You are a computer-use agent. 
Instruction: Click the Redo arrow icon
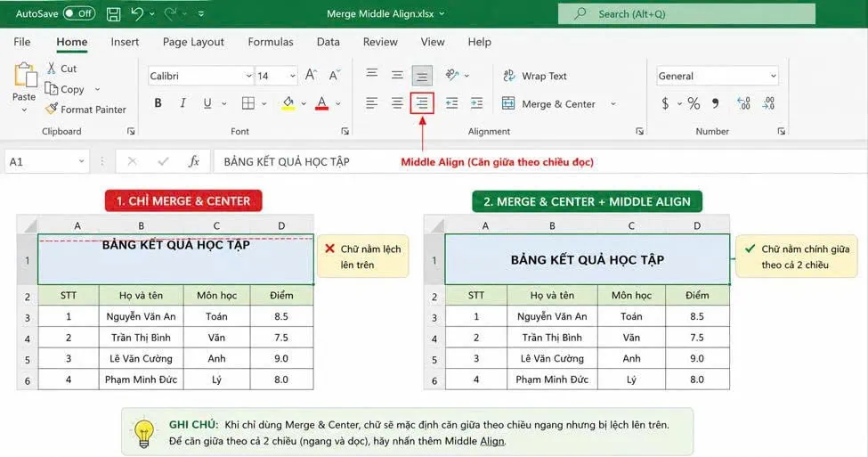170,13
